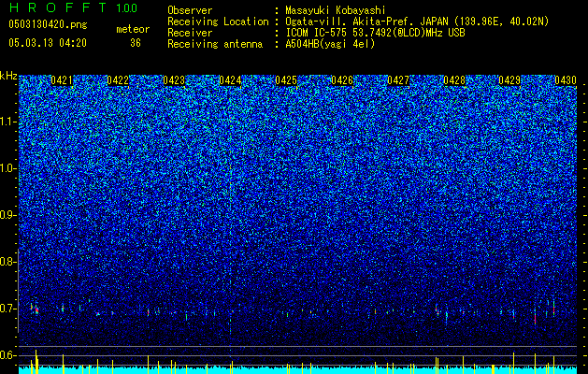
Task: Click the 0425 time marker
Action: click(286, 80)
